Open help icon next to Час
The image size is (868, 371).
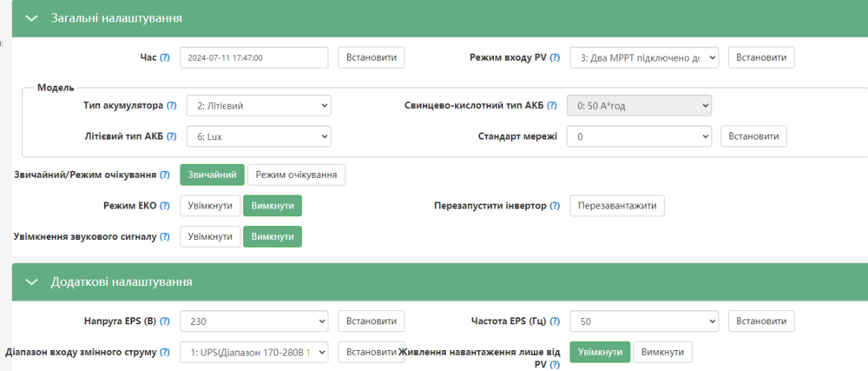click(164, 57)
